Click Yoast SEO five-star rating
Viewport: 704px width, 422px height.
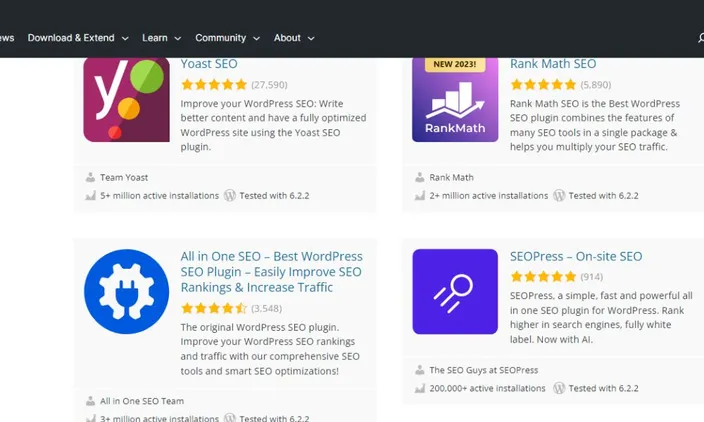point(214,84)
